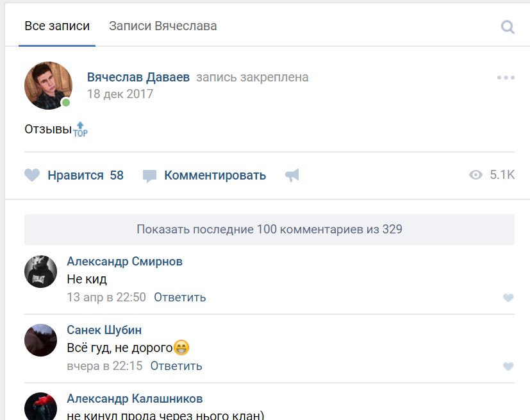Like Санек Шубин's comment
The height and width of the screenshot is (420, 530).
tap(508, 366)
